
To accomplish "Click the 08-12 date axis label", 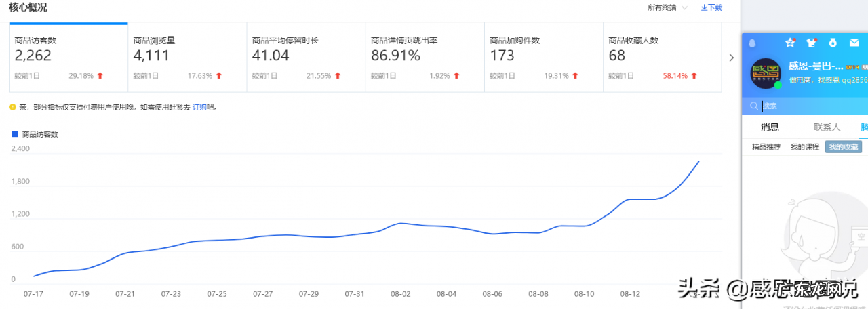I will pos(630,294).
